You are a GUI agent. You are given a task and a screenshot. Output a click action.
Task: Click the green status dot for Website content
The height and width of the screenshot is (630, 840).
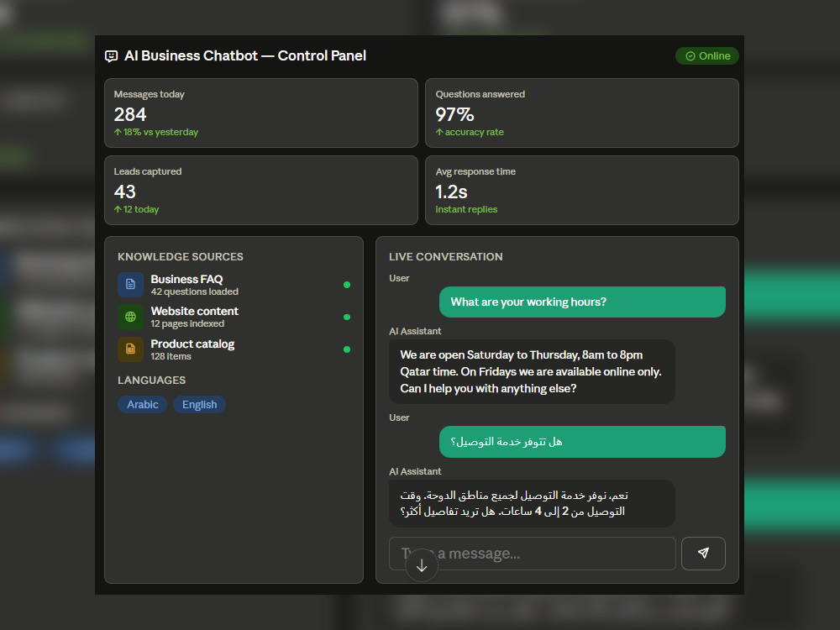tap(347, 318)
